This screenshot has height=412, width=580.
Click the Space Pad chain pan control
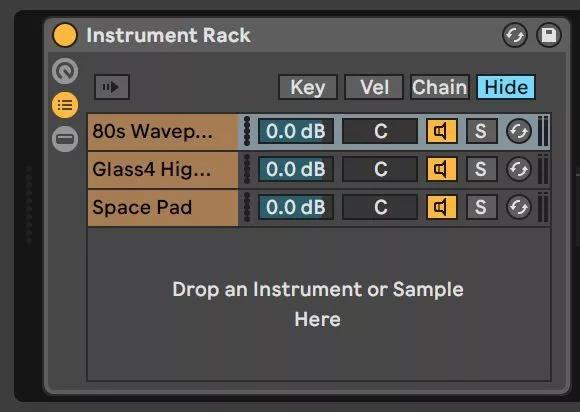pos(380,207)
